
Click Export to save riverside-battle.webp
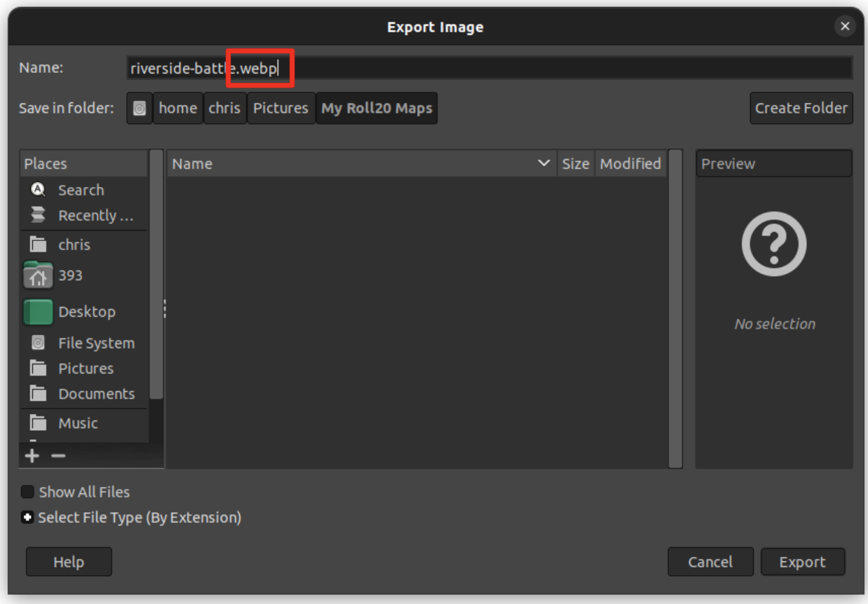coord(802,561)
